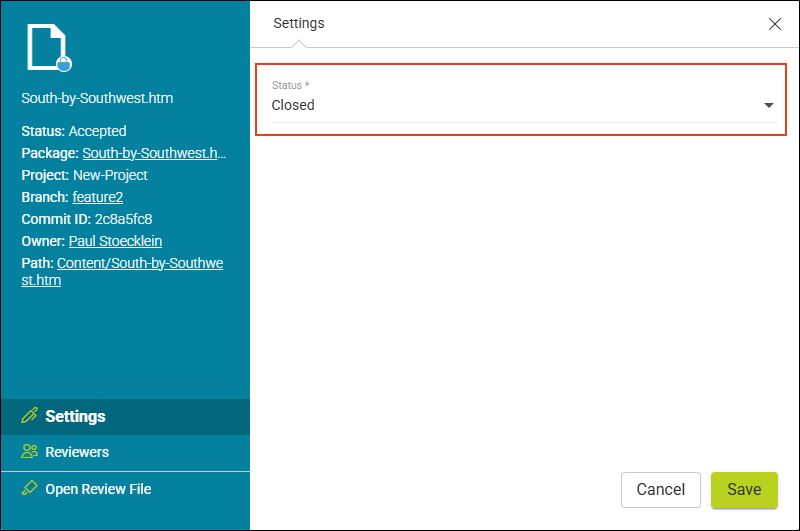
Task: Click the Open Review File highlighter icon
Action: coord(30,488)
